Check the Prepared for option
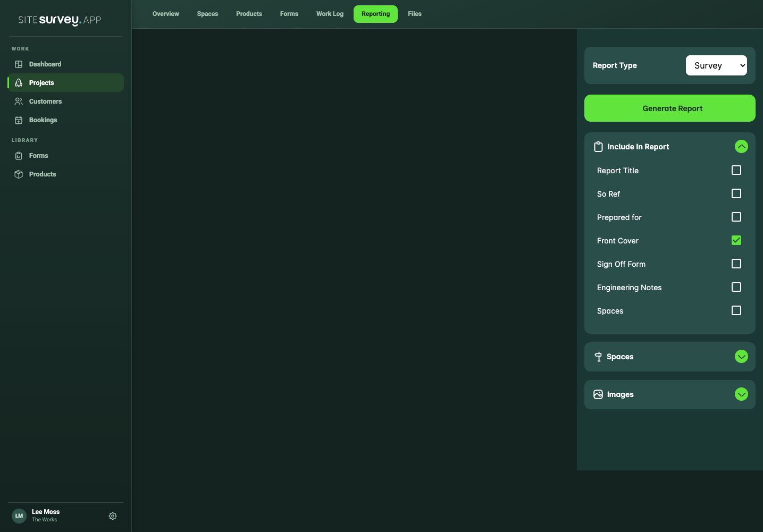 coord(736,217)
